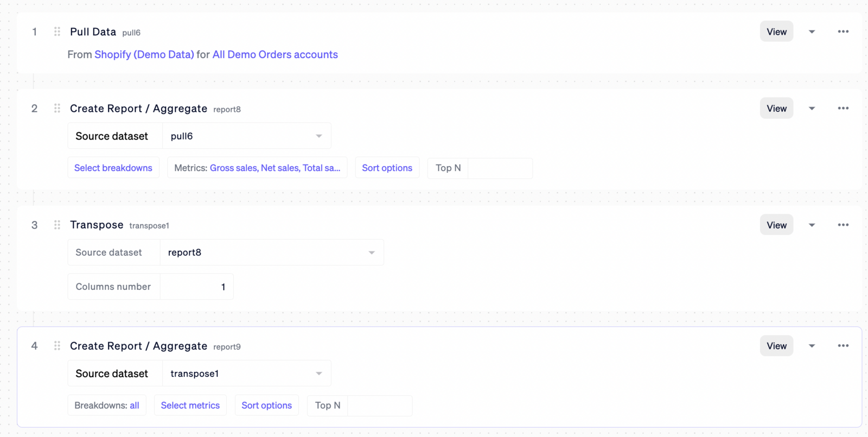Click the drag handle on report8 step
This screenshot has width=868, height=437.
[x=57, y=108]
